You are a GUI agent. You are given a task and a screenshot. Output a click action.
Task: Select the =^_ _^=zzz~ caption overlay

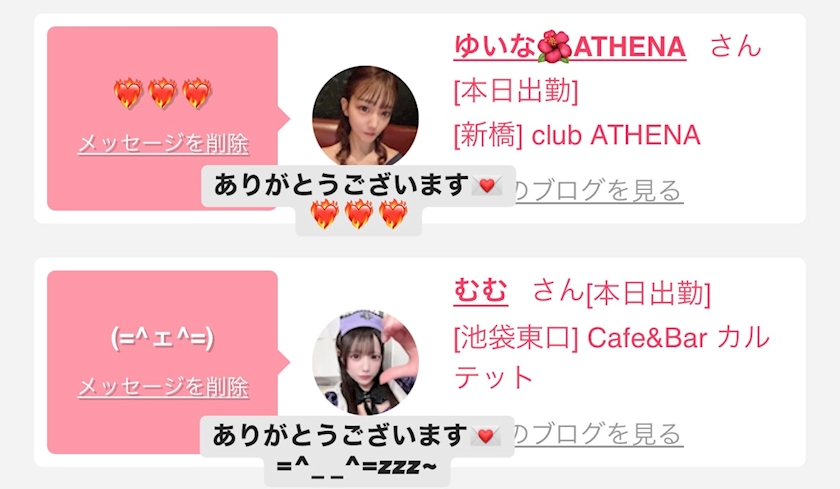point(357,467)
